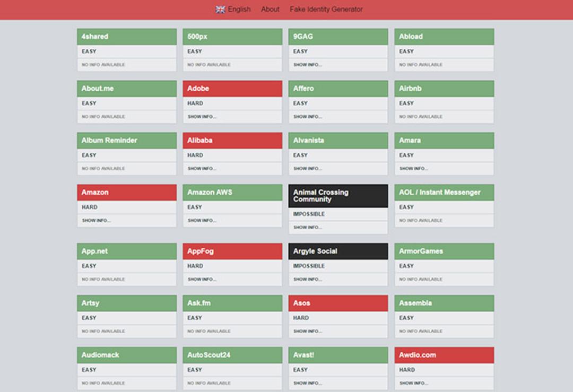Visit the Asos entry
This screenshot has height=392, width=573.
(301, 303)
